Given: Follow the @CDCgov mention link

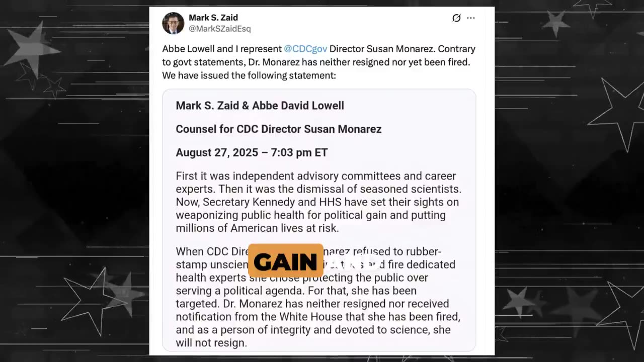Looking at the screenshot, I should tap(305, 49).
